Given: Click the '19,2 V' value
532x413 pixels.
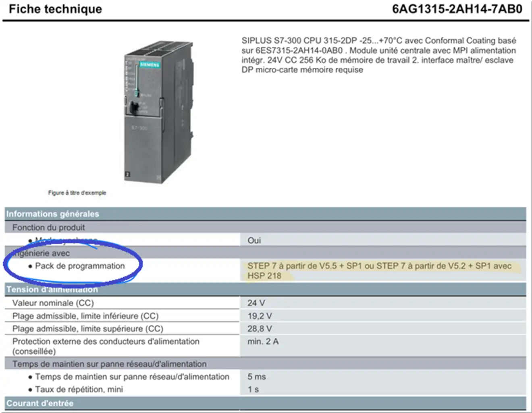Looking at the screenshot, I should coord(260,316).
